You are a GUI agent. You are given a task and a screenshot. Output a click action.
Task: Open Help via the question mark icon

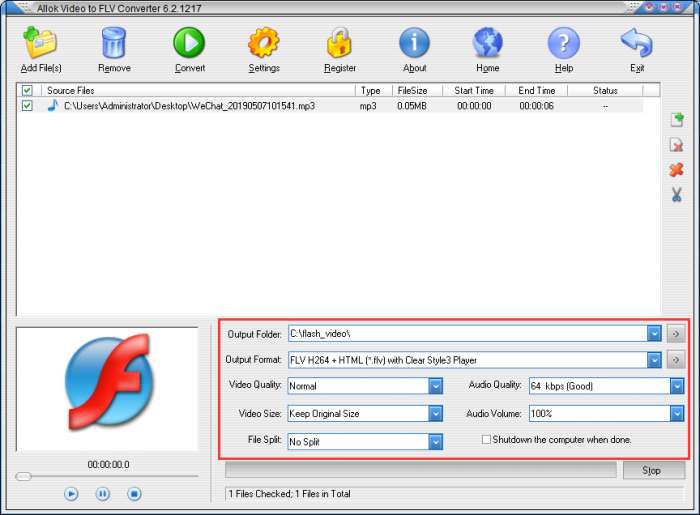tap(564, 42)
